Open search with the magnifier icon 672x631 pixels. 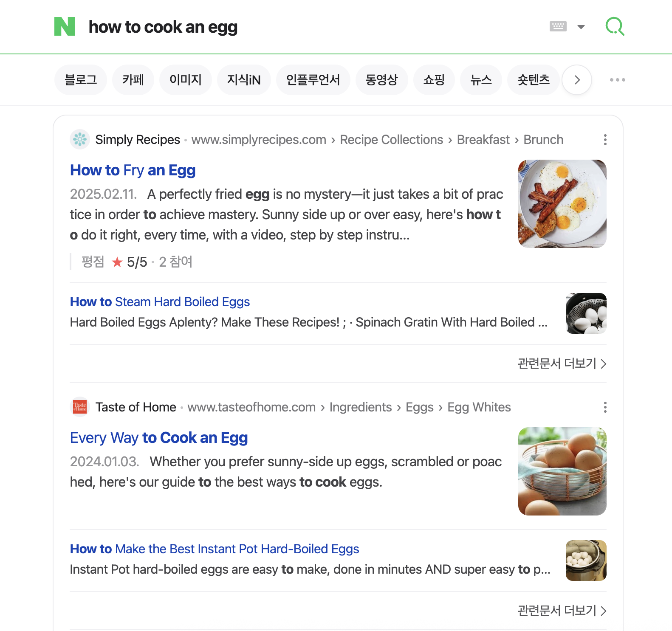click(615, 26)
